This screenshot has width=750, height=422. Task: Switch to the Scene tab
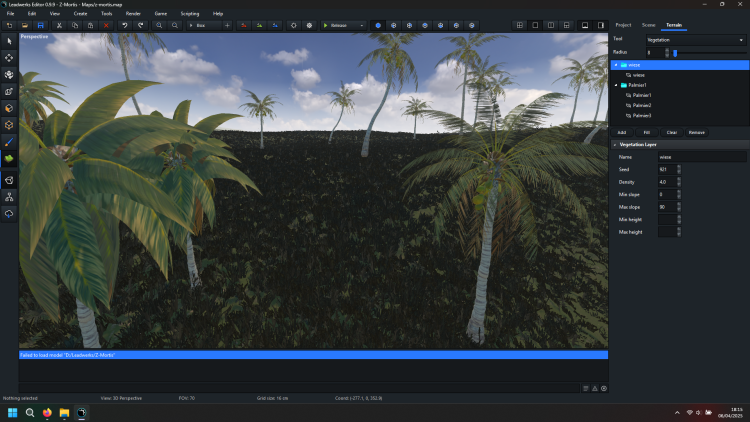point(648,24)
